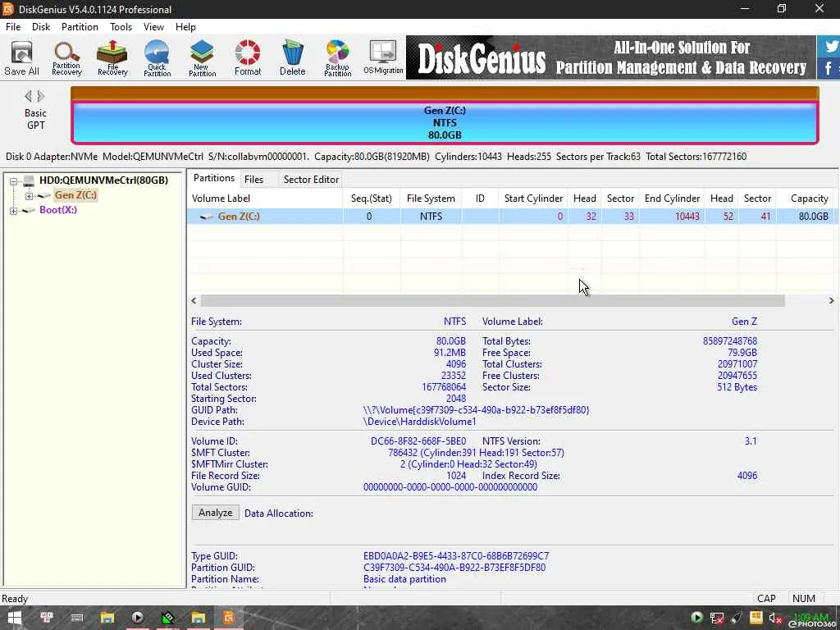Open the Help menu
840x630 pixels.
(185, 27)
